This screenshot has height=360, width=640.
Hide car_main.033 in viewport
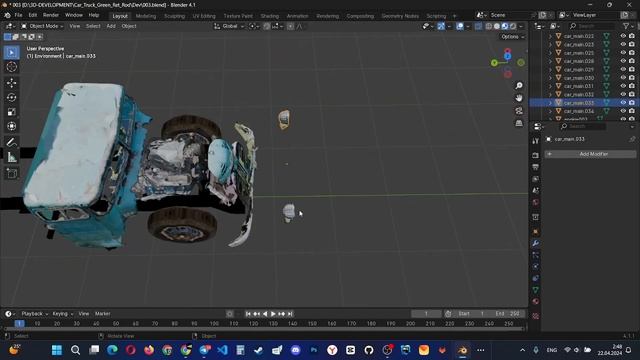click(x=623, y=102)
